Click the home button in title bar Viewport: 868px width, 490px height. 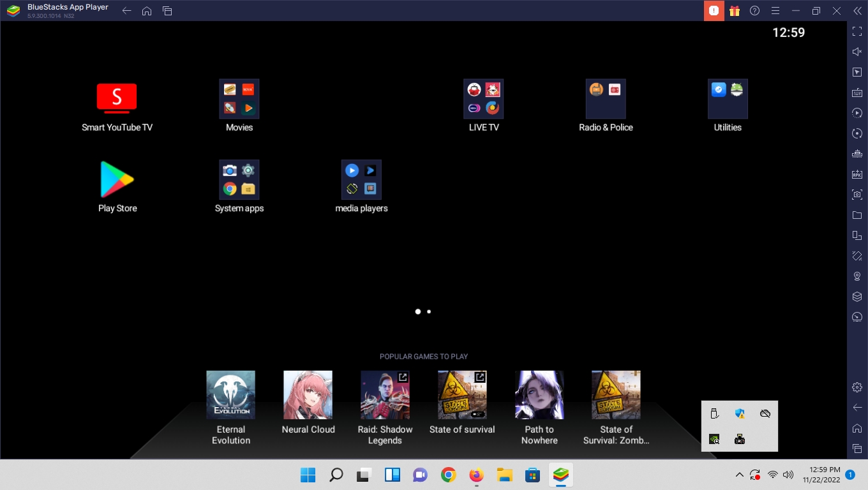pos(147,11)
